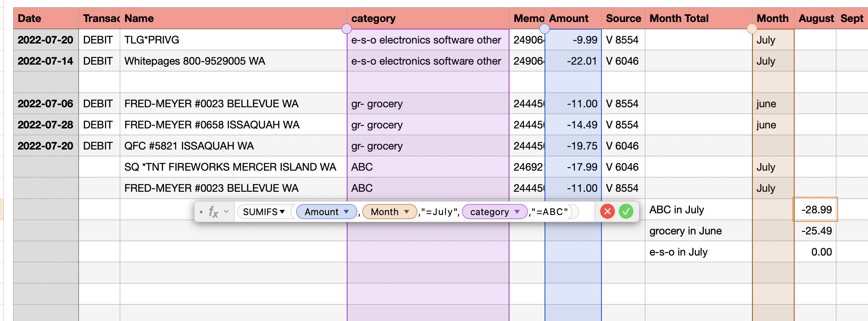
Task: Select the August column header
Action: click(815, 19)
